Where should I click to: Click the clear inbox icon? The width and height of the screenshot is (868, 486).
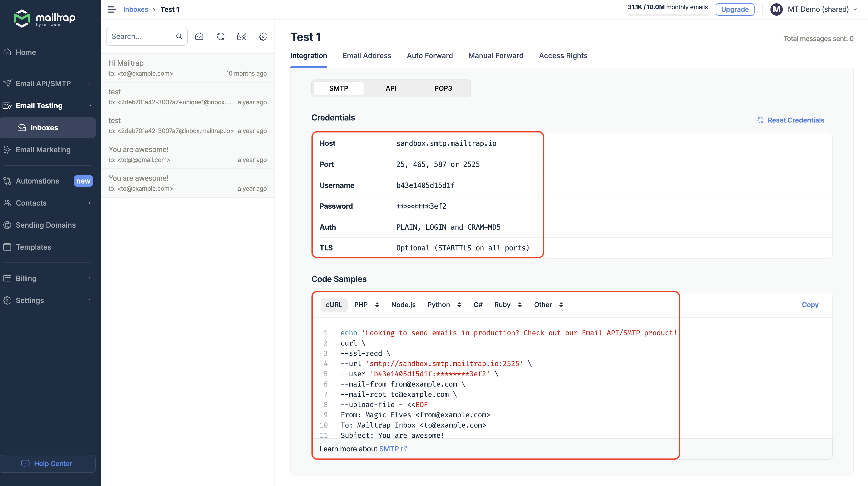click(x=242, y=36)
